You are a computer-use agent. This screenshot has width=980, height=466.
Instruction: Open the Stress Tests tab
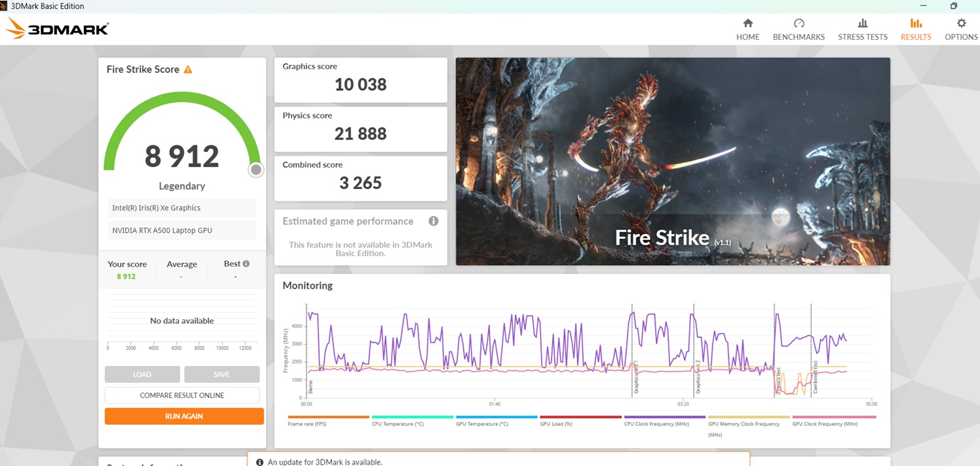tap(863, 30)
